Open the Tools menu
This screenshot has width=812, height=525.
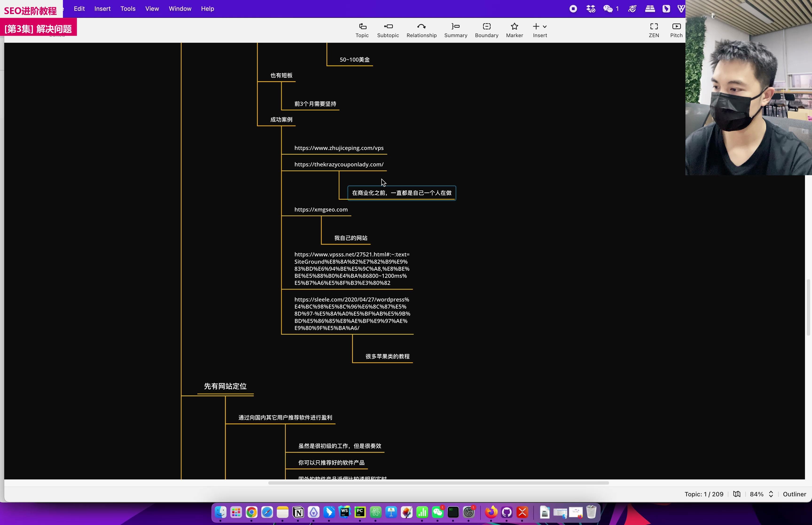pos(128,9)
